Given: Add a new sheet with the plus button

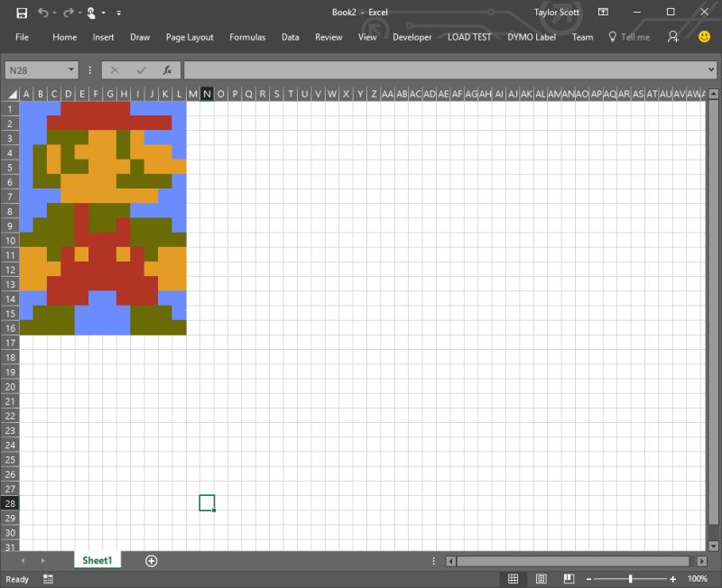Looking at the screenshot, I should [x=152, y=560].
